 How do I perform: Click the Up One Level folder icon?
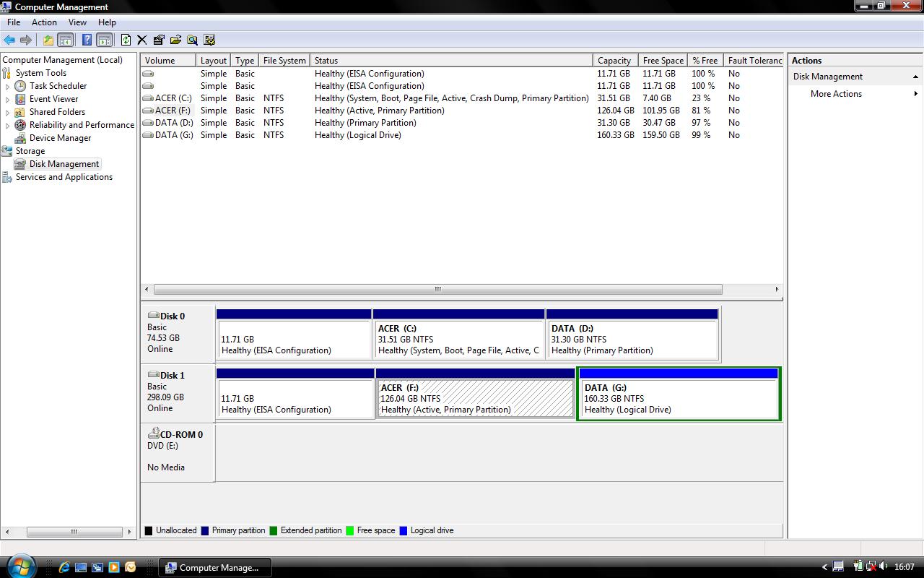[48, 40]
